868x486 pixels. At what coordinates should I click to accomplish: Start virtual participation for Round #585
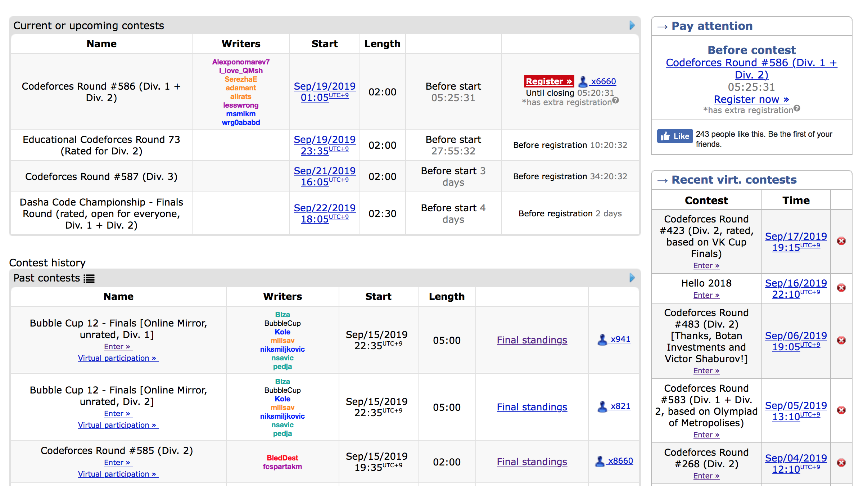click(x=118, y=474)
